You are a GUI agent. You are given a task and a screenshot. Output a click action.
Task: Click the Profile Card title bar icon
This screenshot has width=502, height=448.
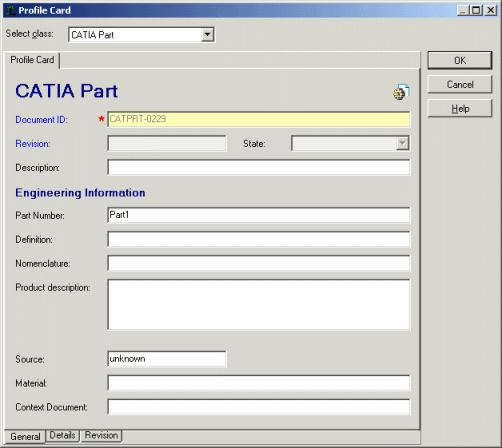coord(11,10)
